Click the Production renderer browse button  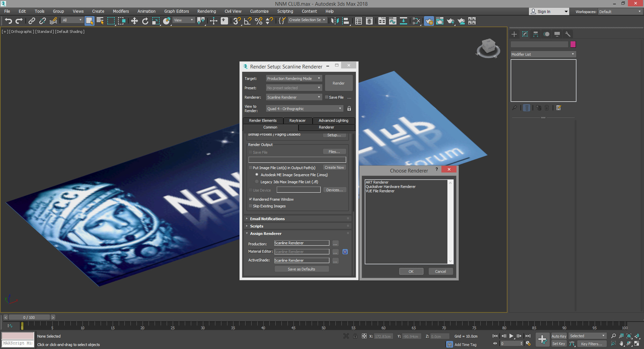[335, 243]
